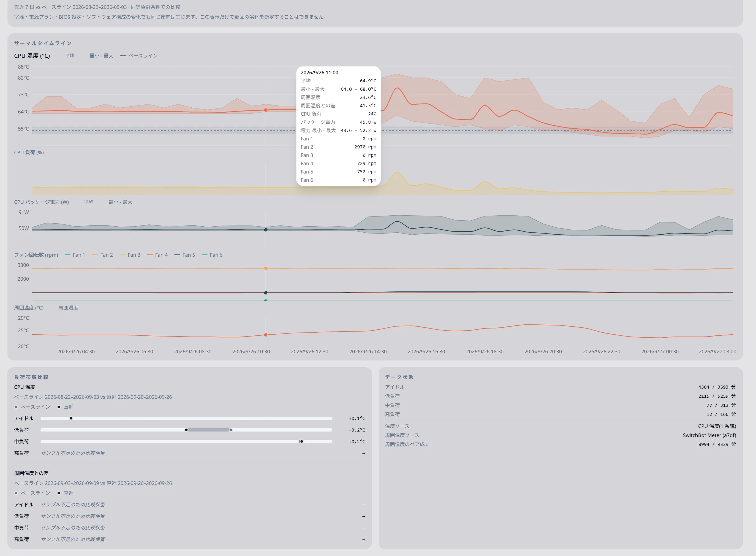
Task: Toggle the Fan 5 legend entry in the fan chart
Action: coord(184,255)
